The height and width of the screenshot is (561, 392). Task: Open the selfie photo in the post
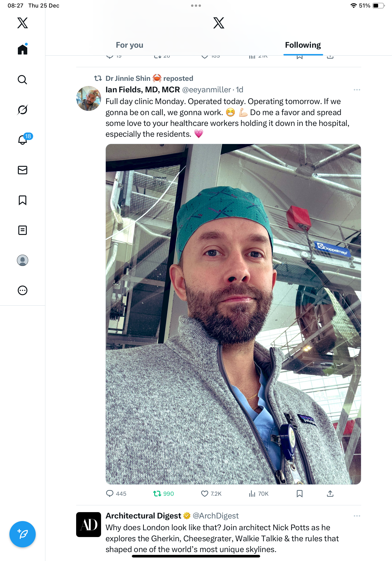233,314
